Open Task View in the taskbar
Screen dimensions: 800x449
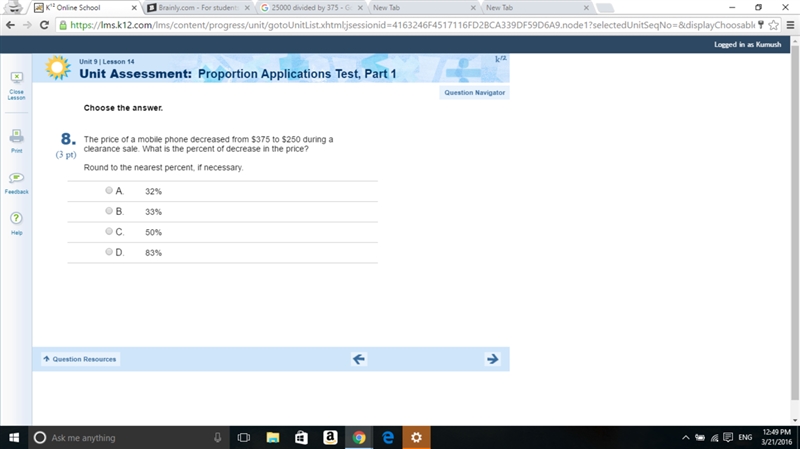click(x=244, y=438)
